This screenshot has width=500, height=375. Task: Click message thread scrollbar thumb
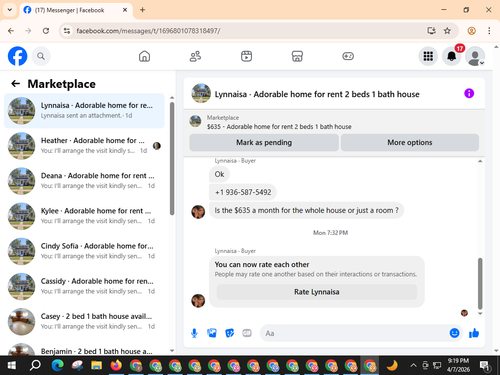(x=480, y=283)
